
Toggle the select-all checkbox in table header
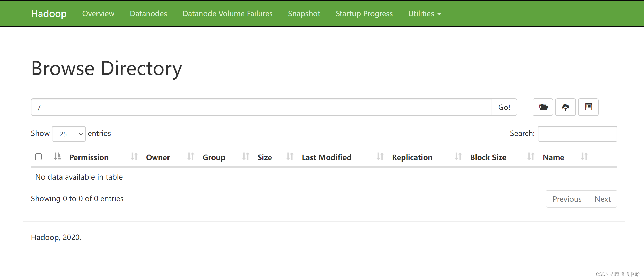pyautogui.click(x=38, y=157)
